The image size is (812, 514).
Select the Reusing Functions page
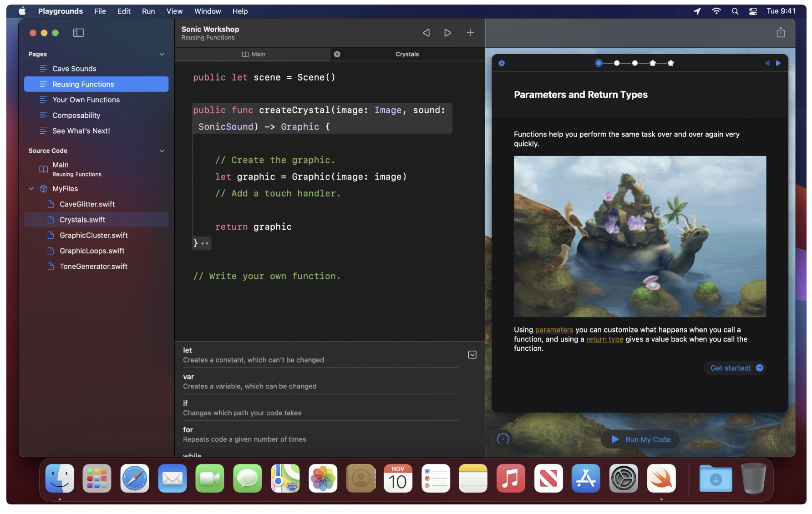(96, 84)
